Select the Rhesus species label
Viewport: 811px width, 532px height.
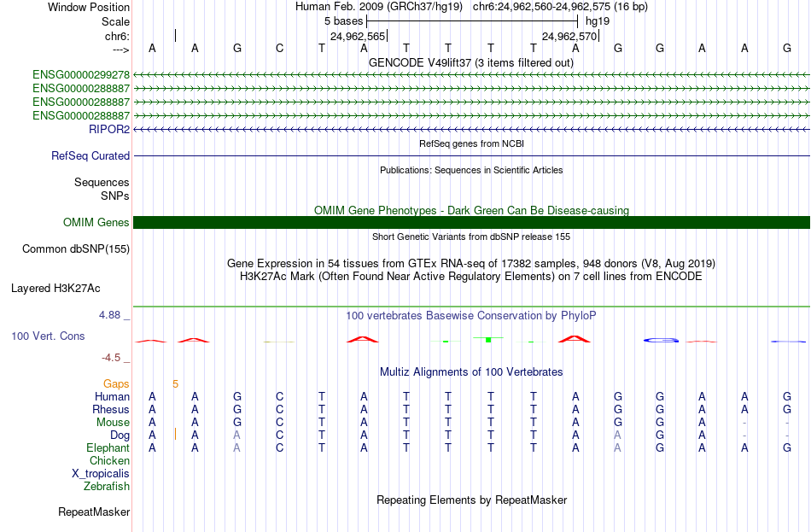pos(111,410)
